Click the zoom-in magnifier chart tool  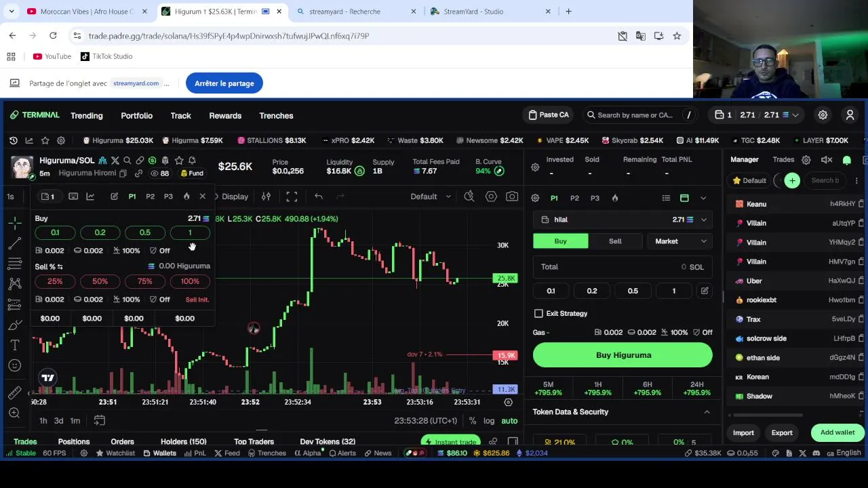coord(14,413)
